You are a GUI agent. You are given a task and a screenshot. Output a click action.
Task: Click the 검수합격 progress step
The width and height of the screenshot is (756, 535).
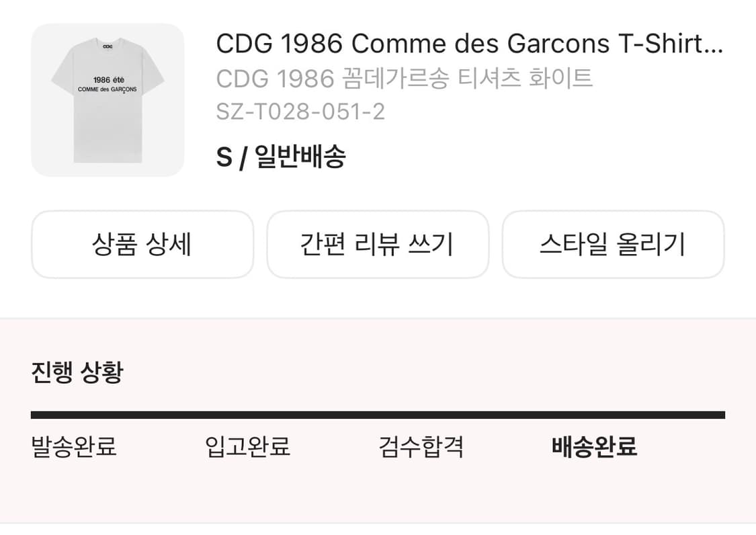421,448
